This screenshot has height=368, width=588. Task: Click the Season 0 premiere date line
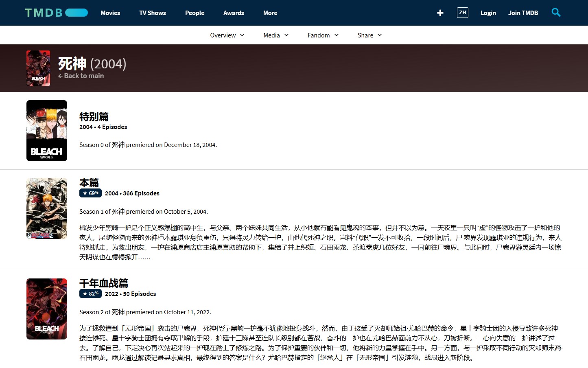pyautogui.click(x=148, y=145)
